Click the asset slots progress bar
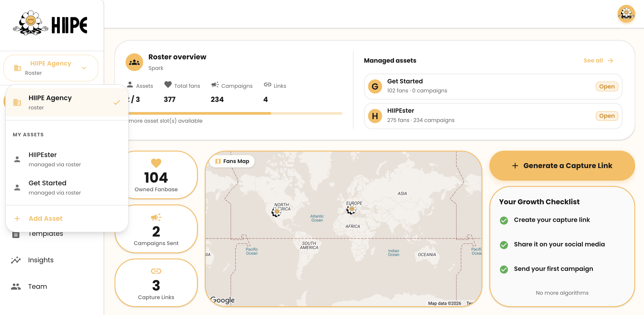 pos(235,113)
